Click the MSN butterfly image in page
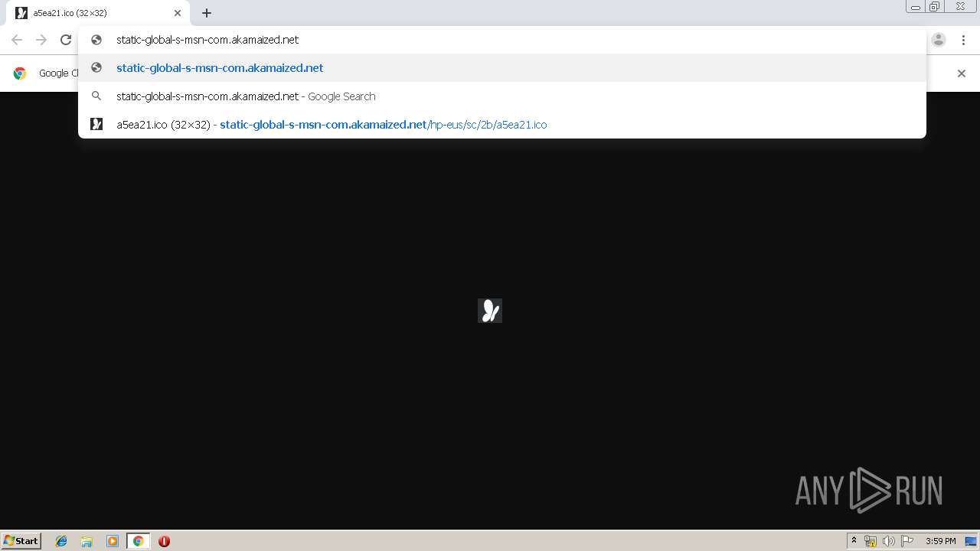980x551 pixels. (490, 311)
